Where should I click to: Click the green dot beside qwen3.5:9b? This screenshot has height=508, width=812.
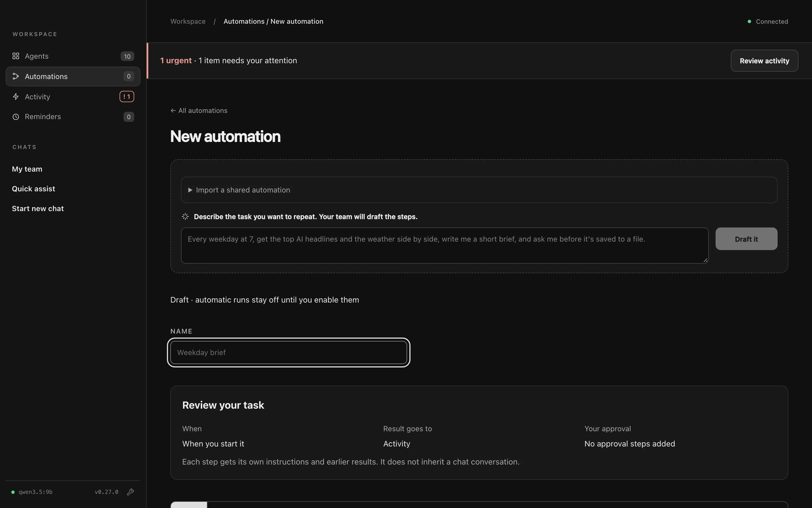point(13,492)
